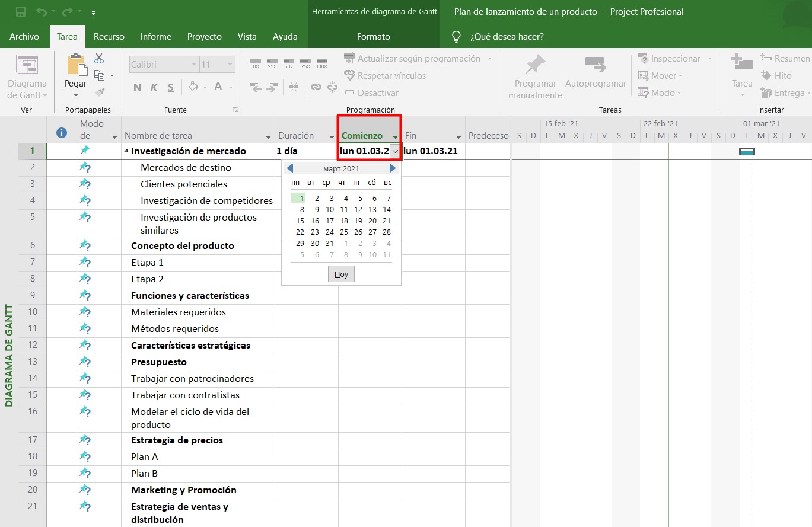Toggle bold N formatting
812x527 pixels.
point(137,87)
